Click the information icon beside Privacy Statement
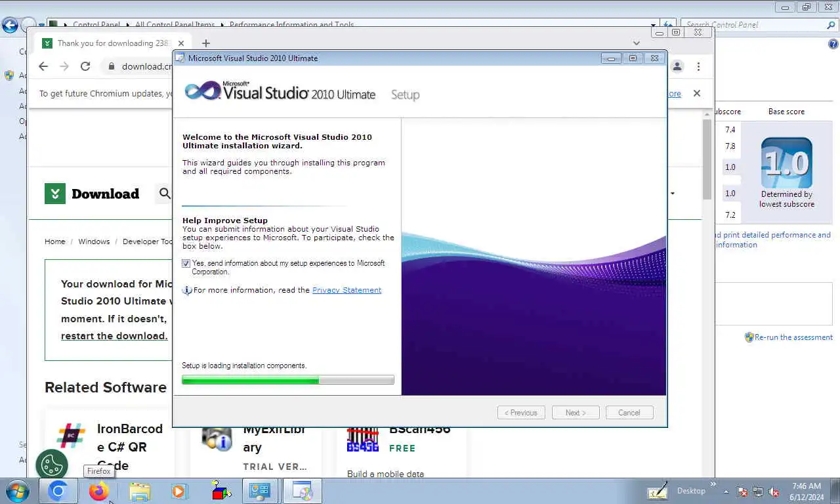This screenshot has height=504, width=840. 187,290
